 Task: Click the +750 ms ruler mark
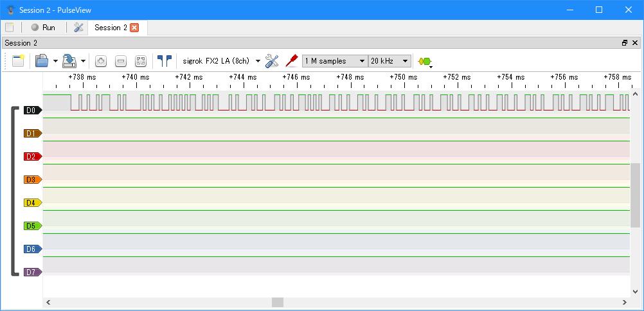(404, 77)
